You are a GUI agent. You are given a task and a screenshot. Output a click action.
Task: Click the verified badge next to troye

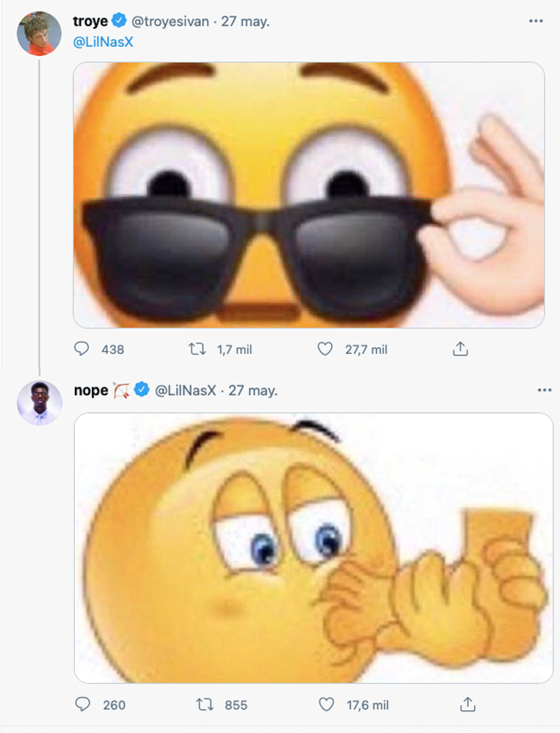(x=117, y=21)
